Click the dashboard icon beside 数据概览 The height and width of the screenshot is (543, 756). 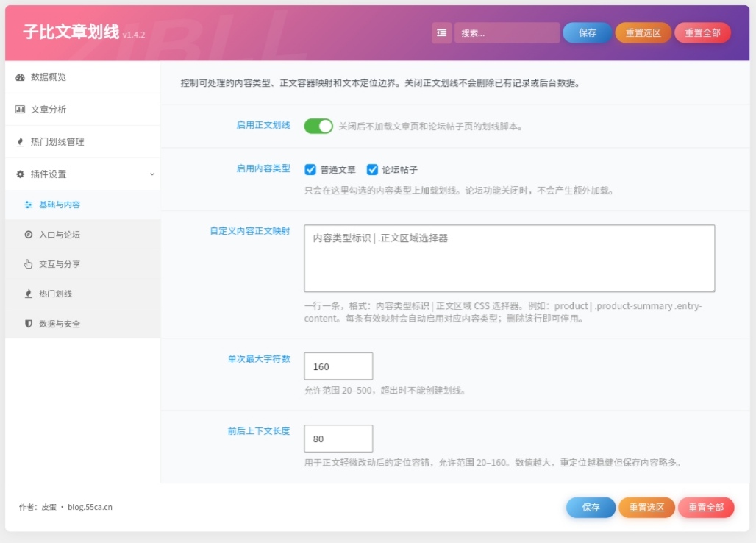coord(21,77)
